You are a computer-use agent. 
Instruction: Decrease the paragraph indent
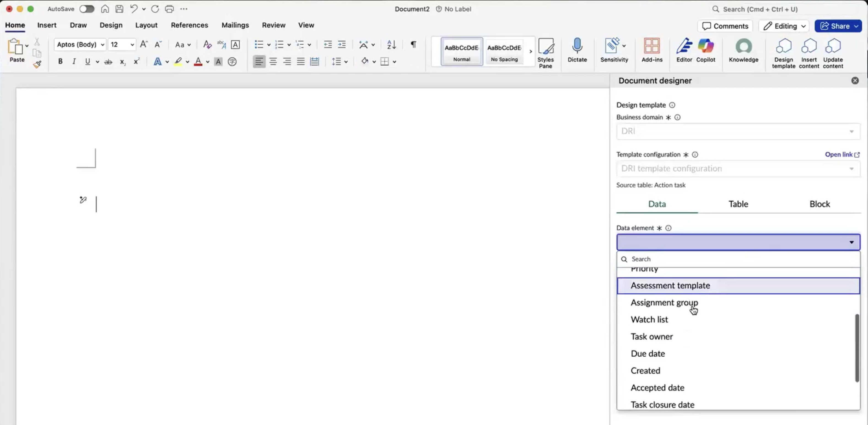coord(328,44)
